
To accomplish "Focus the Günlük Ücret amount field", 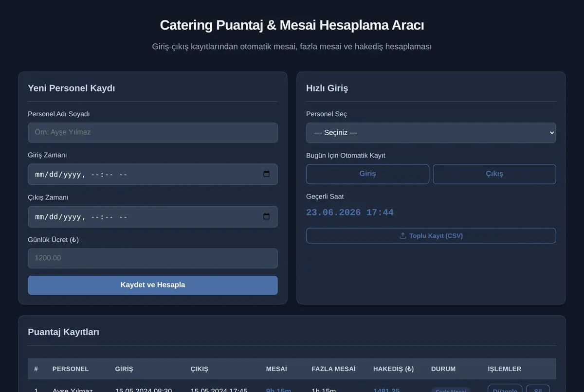I will point(153,258).
